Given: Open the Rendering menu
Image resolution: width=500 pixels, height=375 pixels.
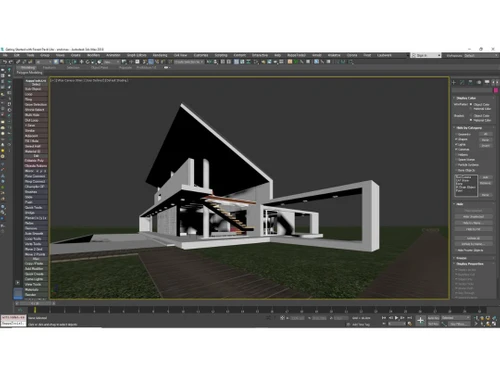Looking at the screenshot, I should coord(160,55).
